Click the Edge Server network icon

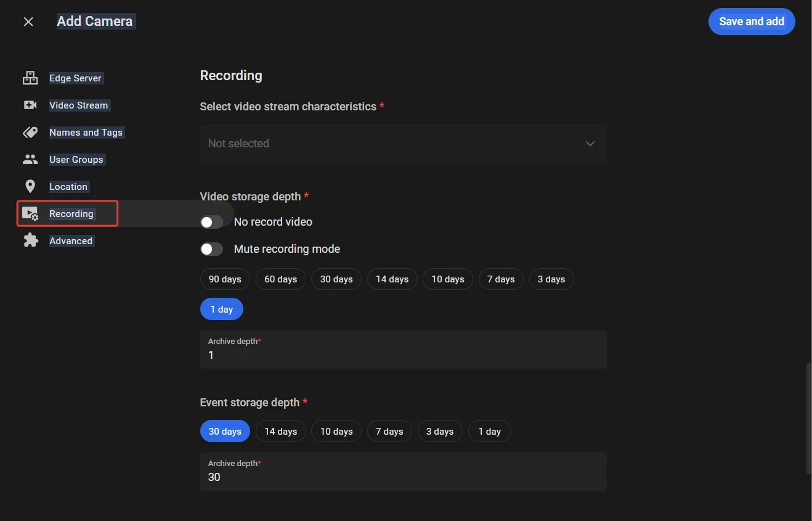pos(30,78)
